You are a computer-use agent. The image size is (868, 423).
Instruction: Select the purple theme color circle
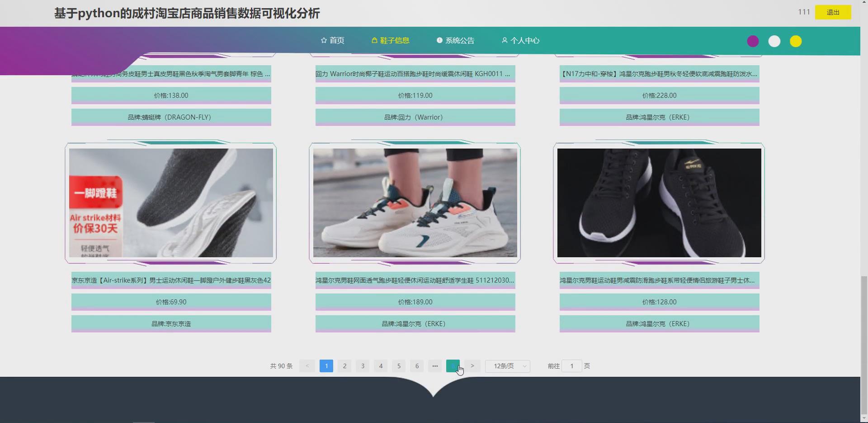753,42
